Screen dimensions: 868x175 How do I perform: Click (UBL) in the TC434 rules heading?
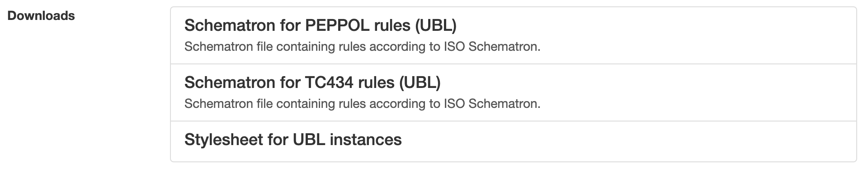click(420, 83)
